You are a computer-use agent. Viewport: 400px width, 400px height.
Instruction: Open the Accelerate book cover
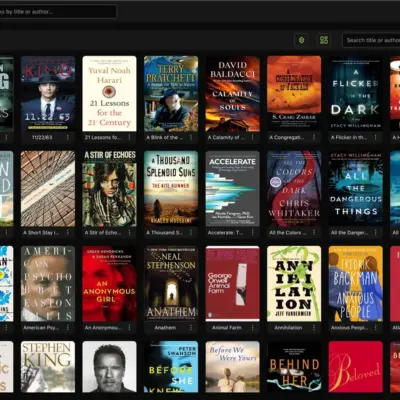[x=233, y=189]
